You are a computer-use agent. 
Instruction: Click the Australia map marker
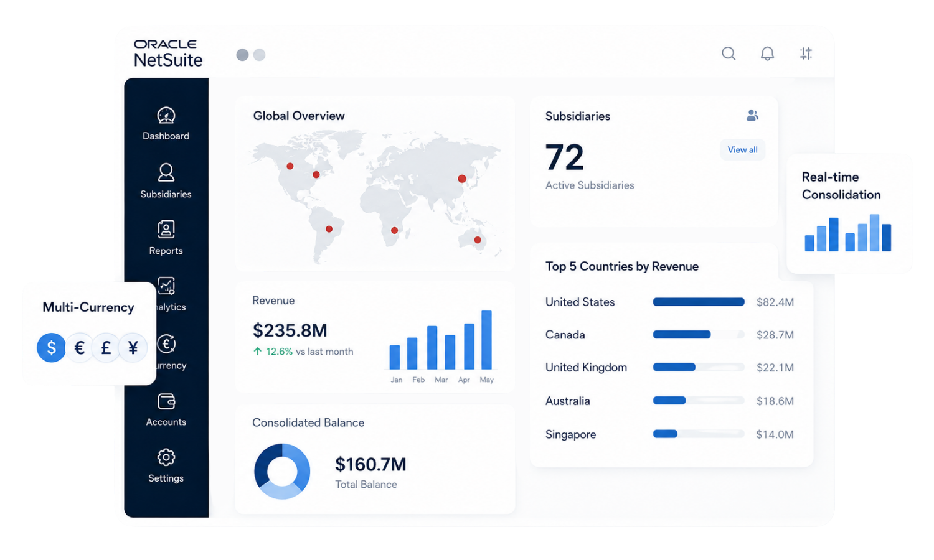(x=478, y=240)
